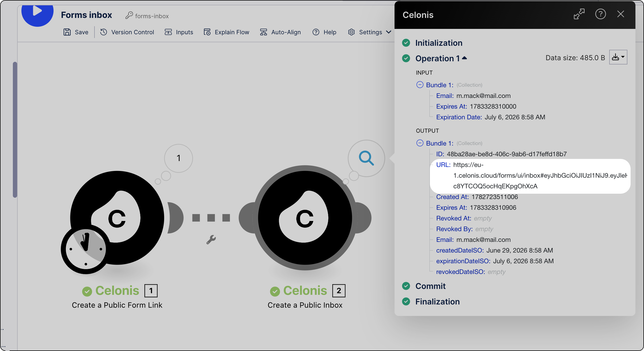Click the Celonis 1 module label
This screenshot has width=644, height=351.
point(117,291)
